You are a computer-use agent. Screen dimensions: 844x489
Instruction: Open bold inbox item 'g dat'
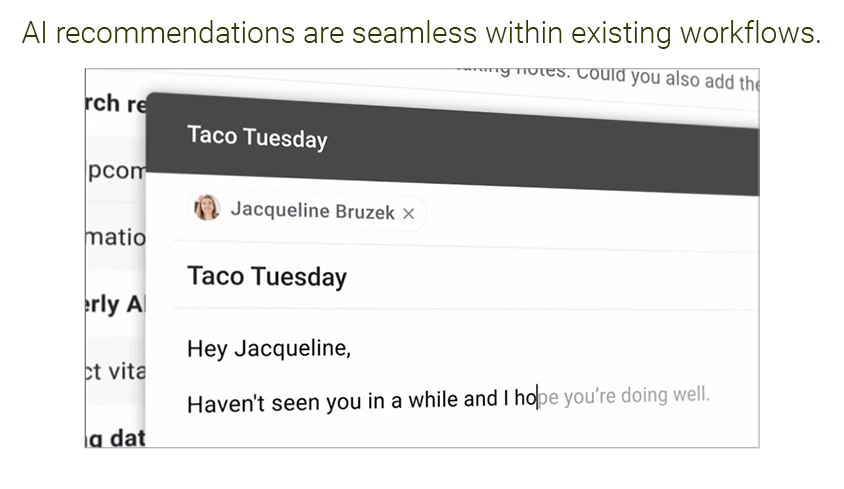(x=116, y=437)
